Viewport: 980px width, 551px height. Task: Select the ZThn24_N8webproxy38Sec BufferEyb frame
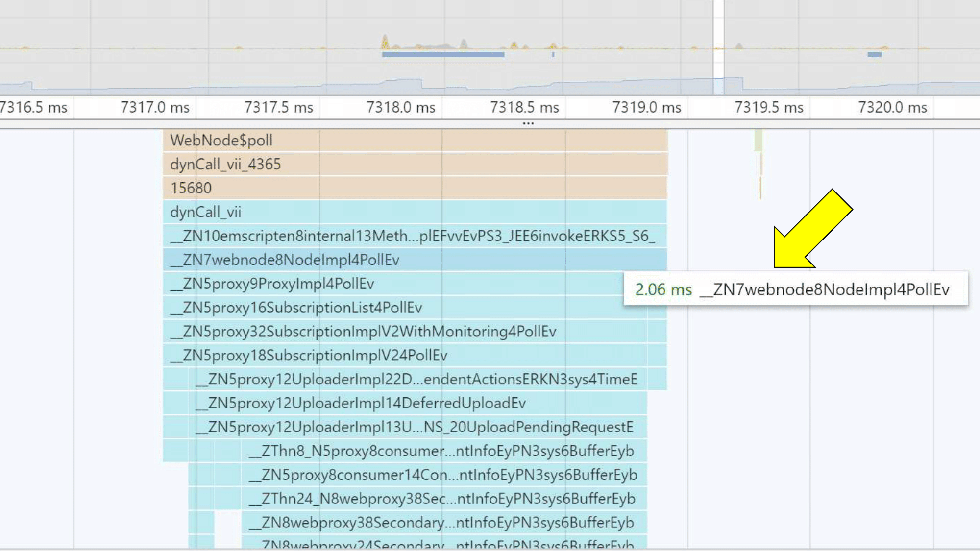[x=416, y=499]
